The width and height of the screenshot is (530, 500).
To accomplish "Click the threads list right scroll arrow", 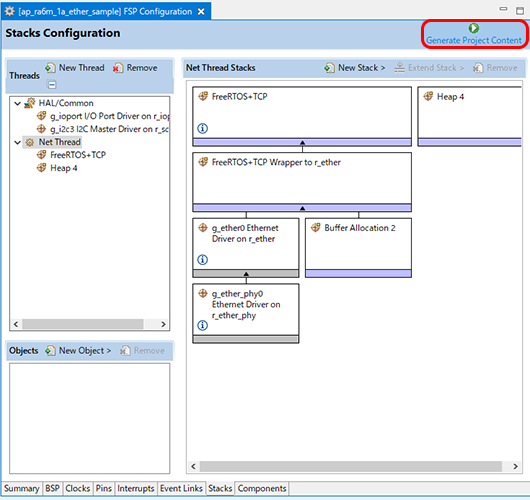I will pyautogui.click(x=163, y=324).
